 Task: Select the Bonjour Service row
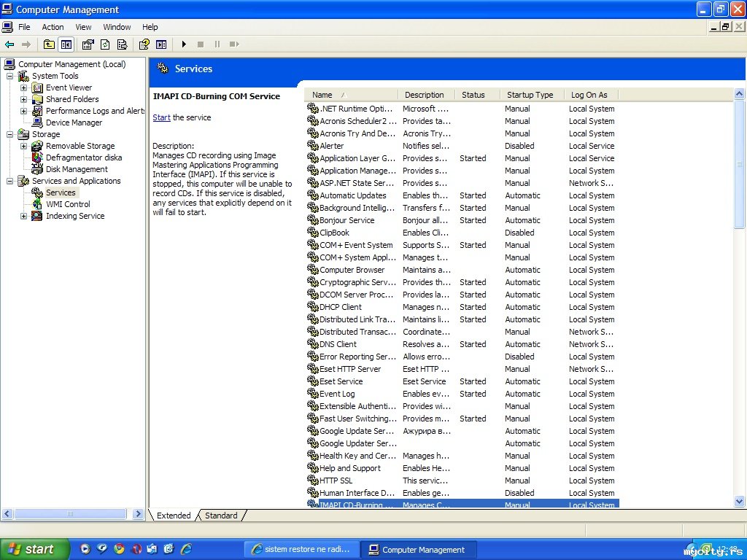(347, 220)
